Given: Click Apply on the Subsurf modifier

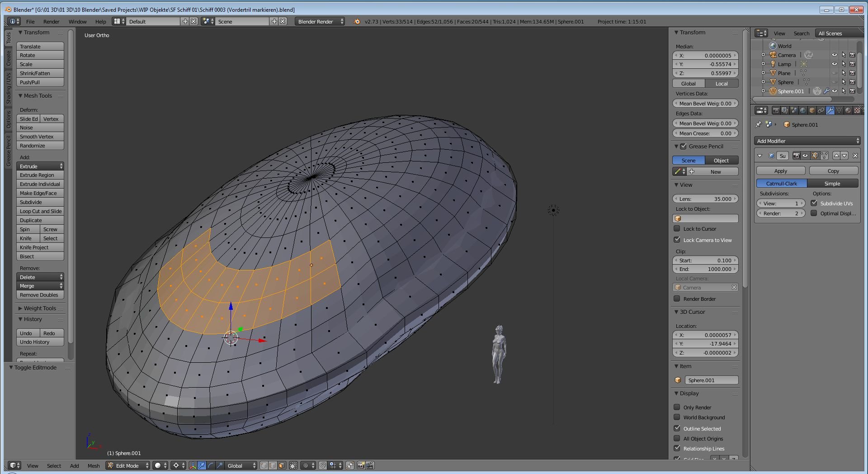Looking at the screenshot, I should coord(780,171).
